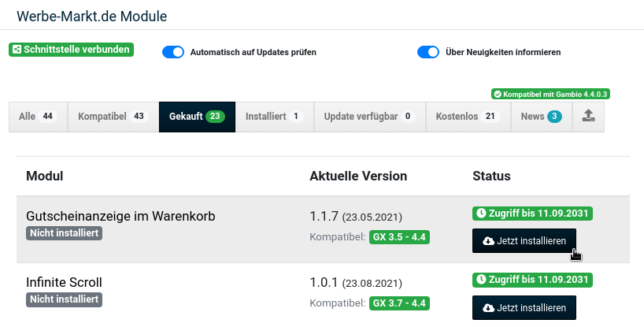644x327 pixels.
Task: Open the Kompatibel tab
Action: click(x=113, y=117)
